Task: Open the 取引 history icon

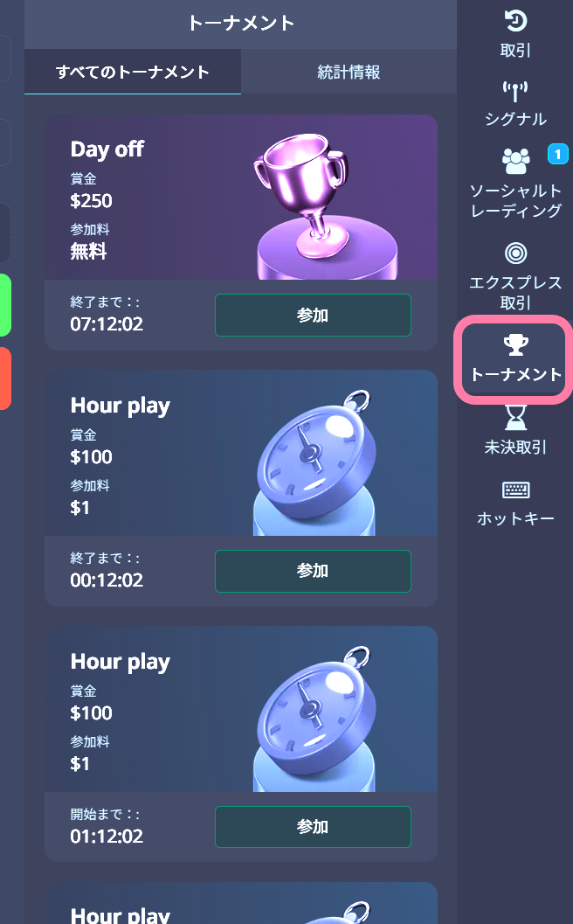Action: click(x=515, y=21)
